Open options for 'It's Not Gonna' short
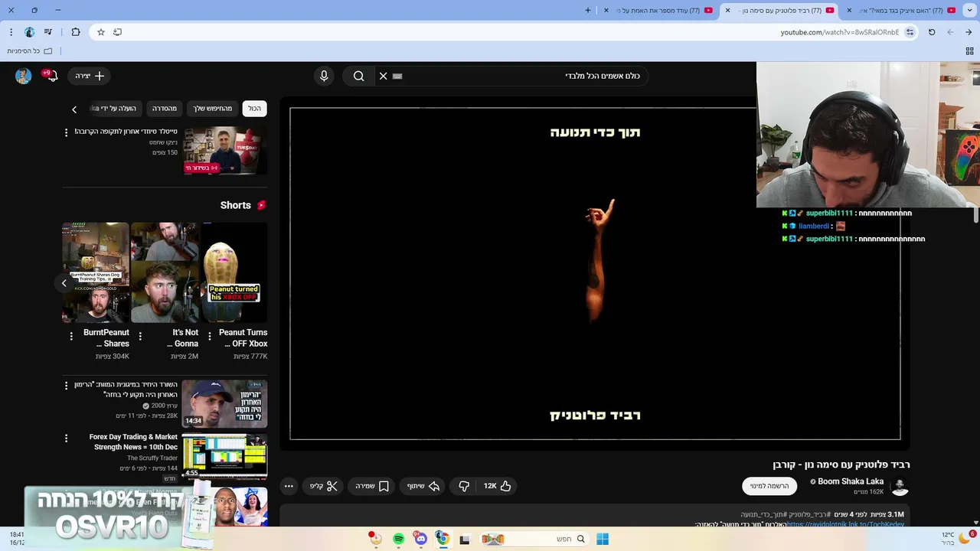980x551 pixels. point(140,336)
